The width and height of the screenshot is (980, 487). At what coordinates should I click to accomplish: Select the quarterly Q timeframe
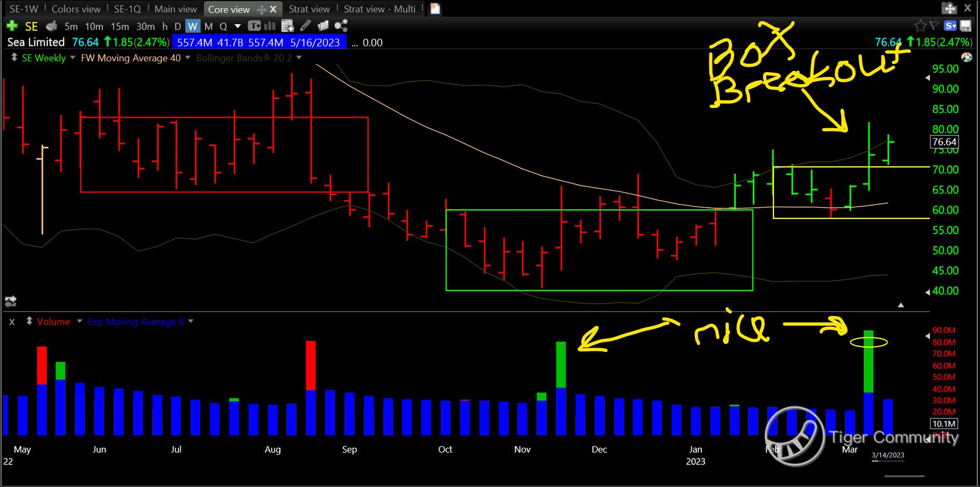(223, 26)
